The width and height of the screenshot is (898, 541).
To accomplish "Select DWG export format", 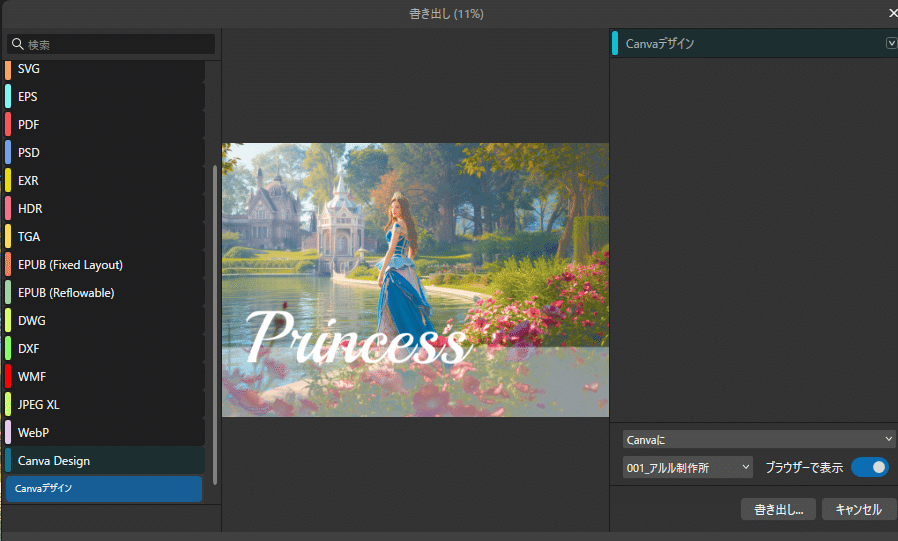I will 105,321.
